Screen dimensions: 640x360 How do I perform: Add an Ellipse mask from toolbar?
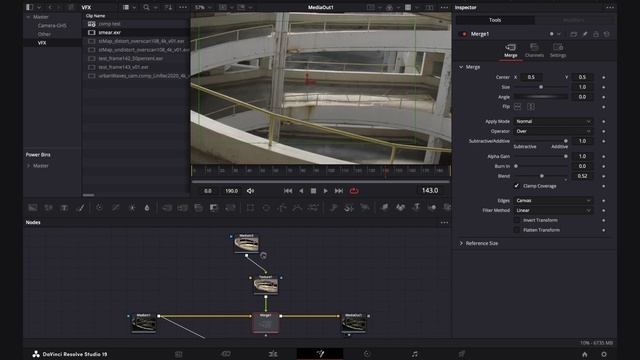(x=266, y=208)
